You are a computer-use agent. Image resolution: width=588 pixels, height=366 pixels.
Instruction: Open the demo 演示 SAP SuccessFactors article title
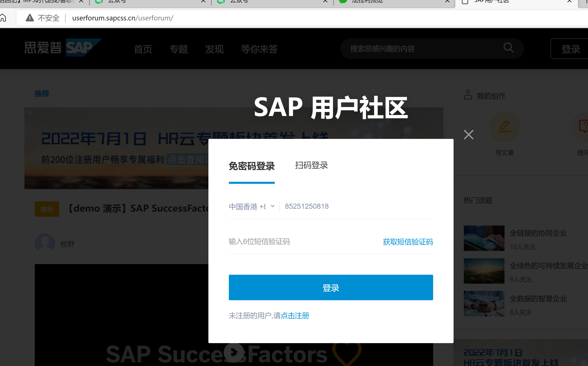click(137, 208)
